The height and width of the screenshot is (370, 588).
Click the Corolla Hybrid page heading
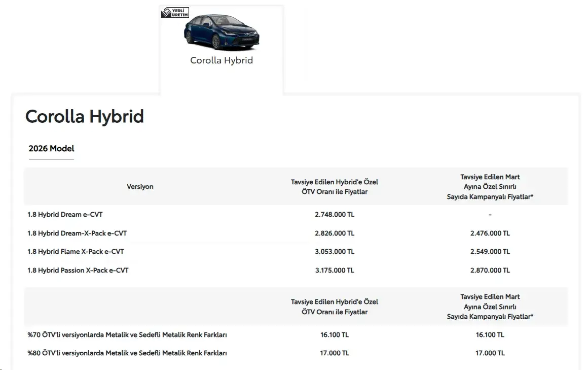tap(84, 116)
